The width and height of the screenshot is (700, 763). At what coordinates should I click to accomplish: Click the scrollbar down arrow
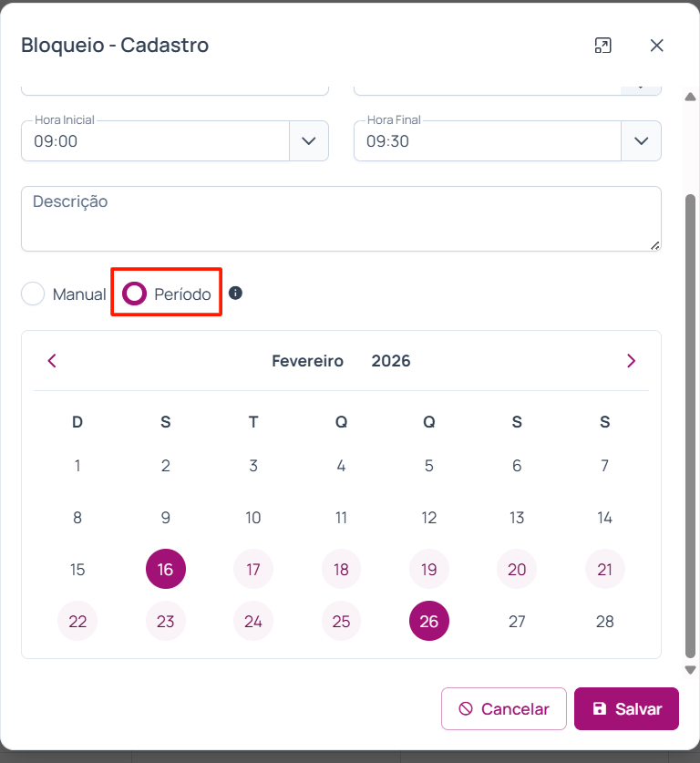coord(690,670)
